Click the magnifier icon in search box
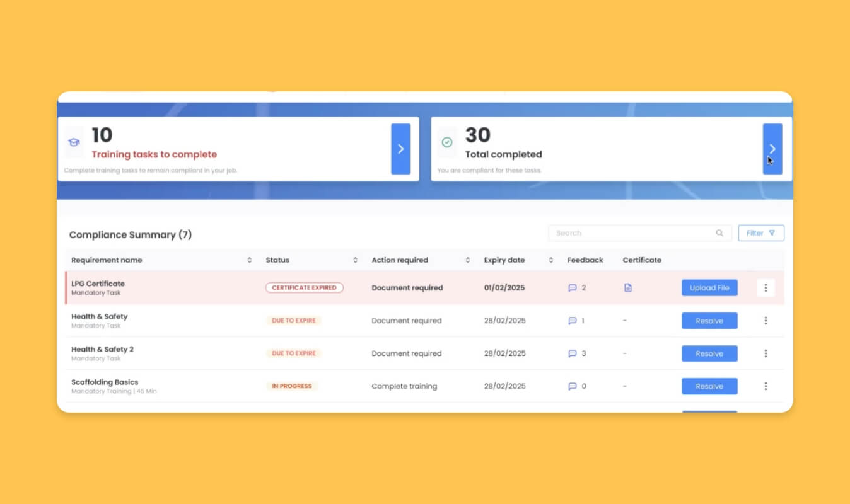This screenshot has height=504, width=850. pos(719,233)
